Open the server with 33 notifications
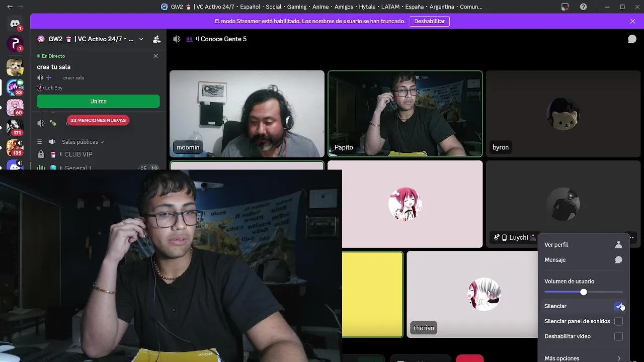644x362 pixels. coord(15,87)
